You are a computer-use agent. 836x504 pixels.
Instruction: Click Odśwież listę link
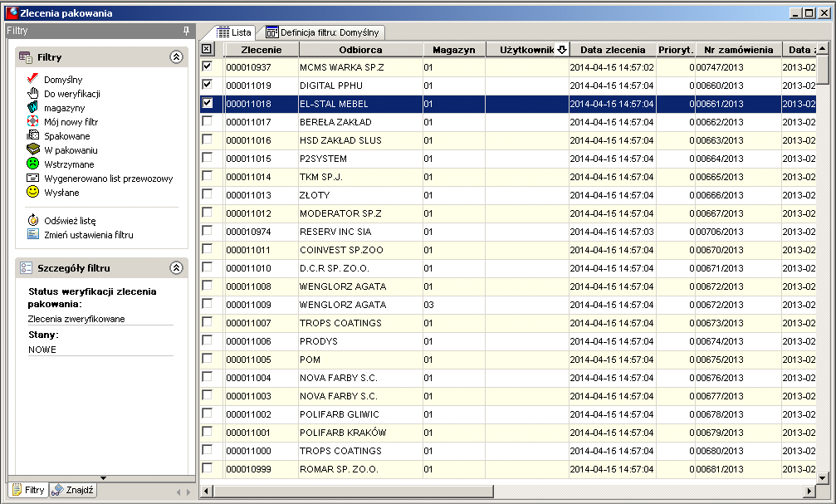(x=70, y=220)
